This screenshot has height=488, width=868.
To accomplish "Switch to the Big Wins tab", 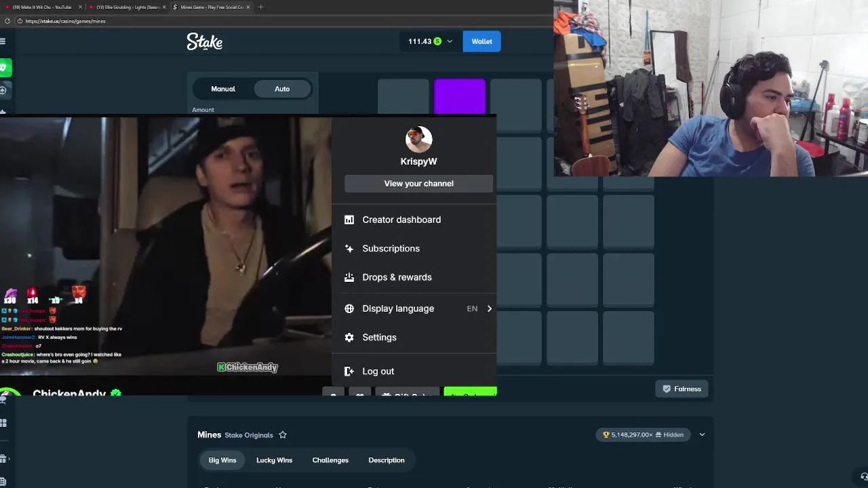I will click(x=222, y=460).
